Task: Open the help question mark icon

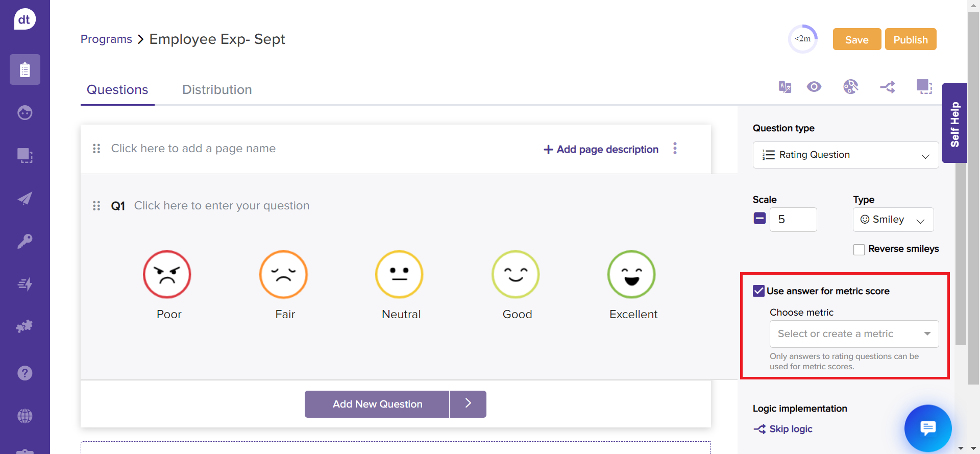Action: 24,373
